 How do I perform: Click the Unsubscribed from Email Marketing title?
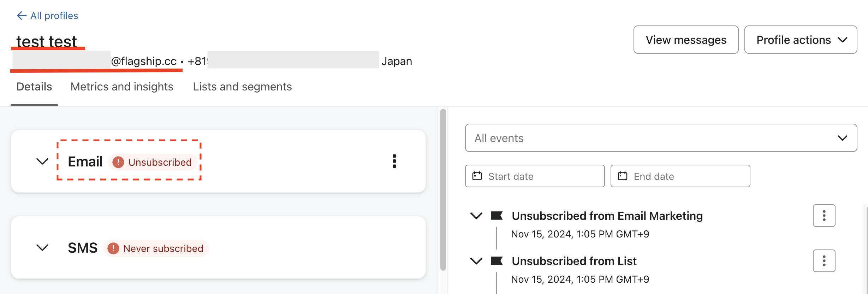click(x=607, y=216)
